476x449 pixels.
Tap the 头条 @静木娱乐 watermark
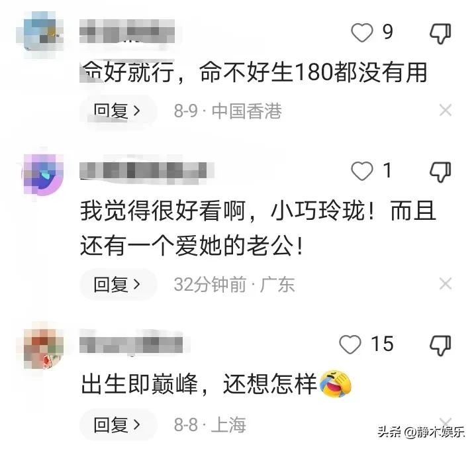[421, 432]
